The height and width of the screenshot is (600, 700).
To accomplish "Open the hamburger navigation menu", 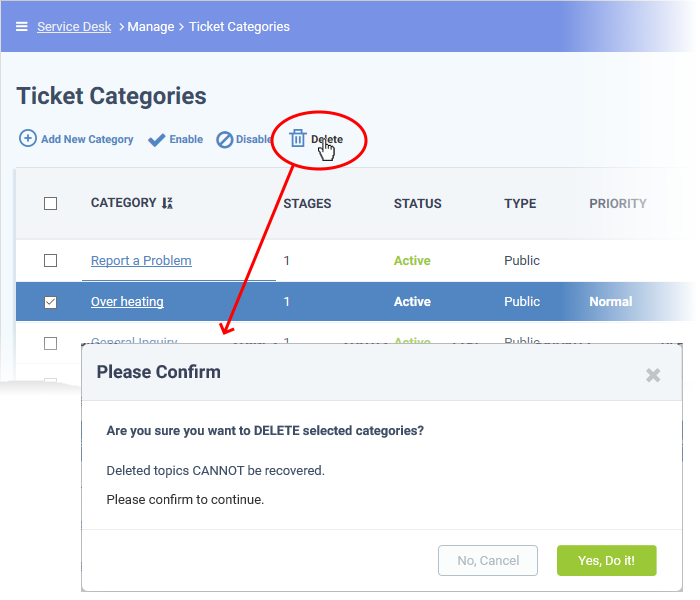I will click(21, 26).
